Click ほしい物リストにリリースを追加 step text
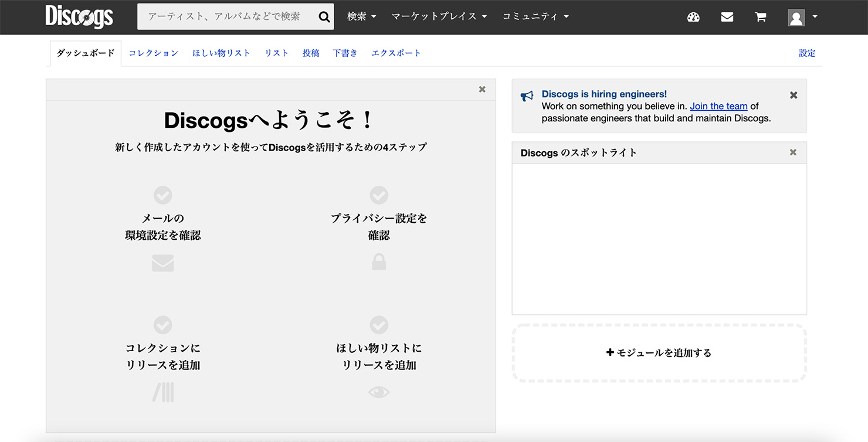This screenshot has height=442, width=868. [x=379, y=356]
